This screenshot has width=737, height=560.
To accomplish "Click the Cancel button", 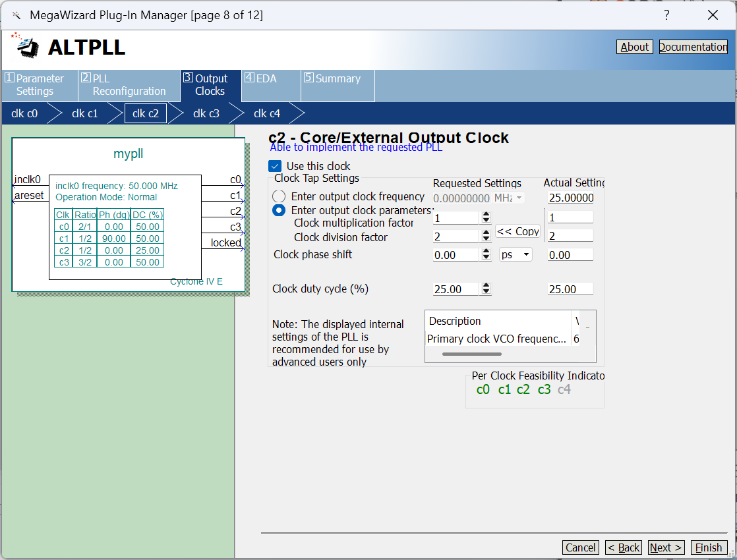I will [581, 547].
